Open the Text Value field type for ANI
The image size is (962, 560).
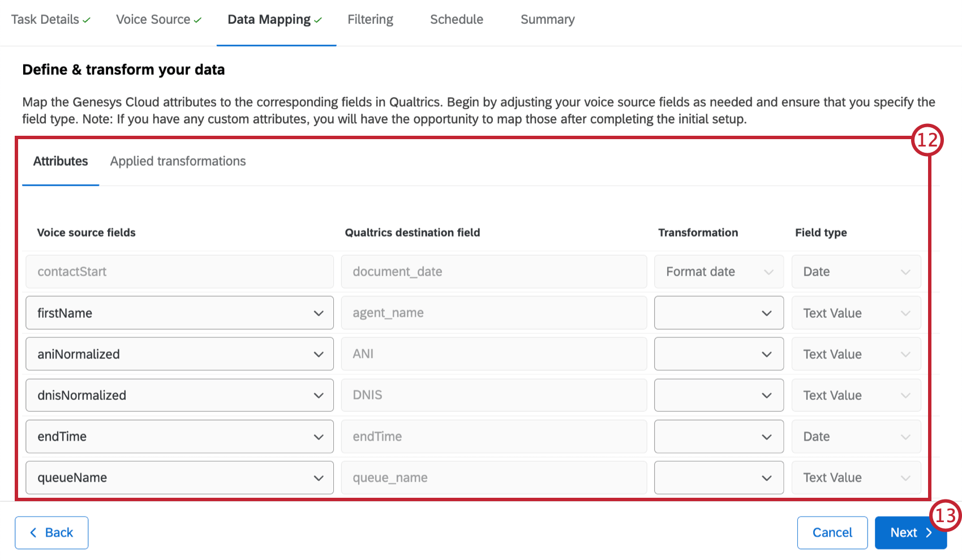point(904,354)
